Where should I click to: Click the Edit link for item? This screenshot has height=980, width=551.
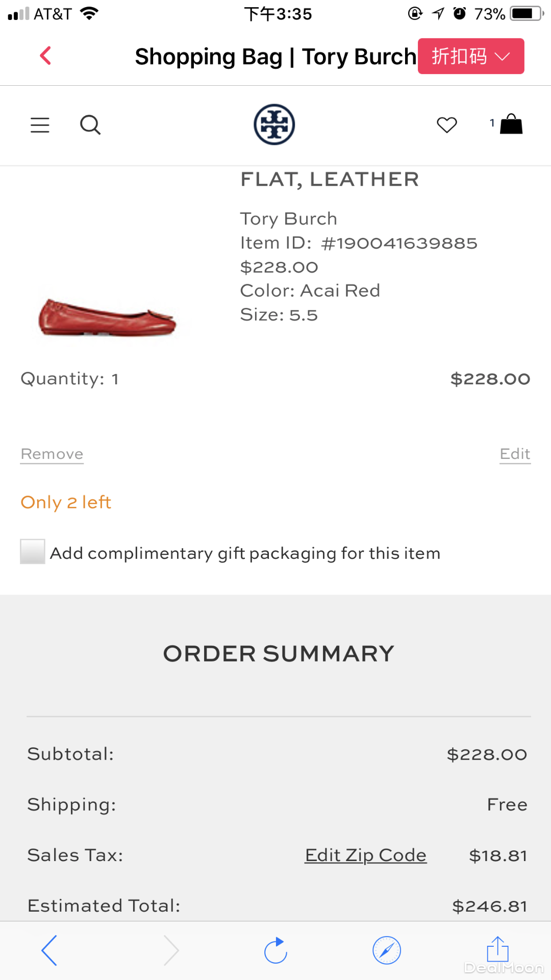pos(515,454)
